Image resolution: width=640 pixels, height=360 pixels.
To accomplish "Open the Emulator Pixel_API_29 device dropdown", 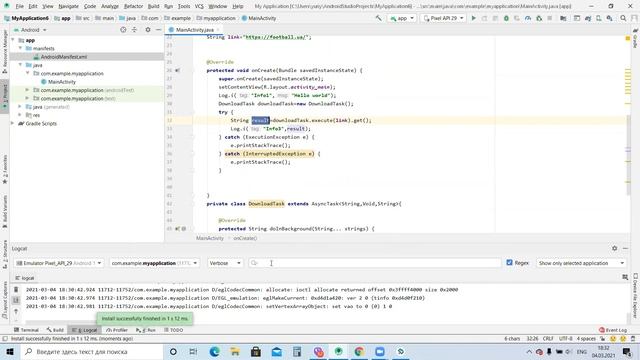I will click(58, 263).
